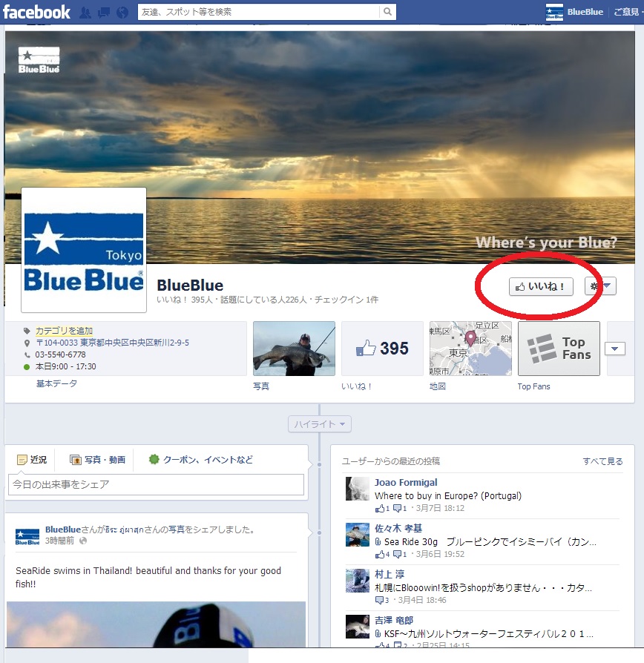The image size is (644, 663).
Task: Open the Tokyo map thumbnail
Action: [470, 349]
